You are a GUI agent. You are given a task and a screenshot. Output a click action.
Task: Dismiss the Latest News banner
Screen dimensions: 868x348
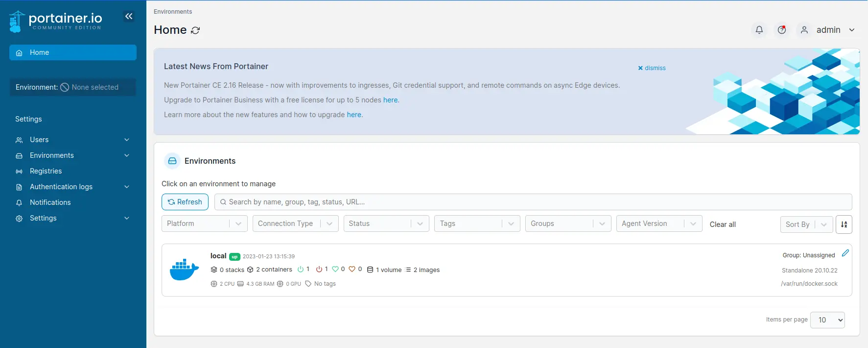pos(652,68)
